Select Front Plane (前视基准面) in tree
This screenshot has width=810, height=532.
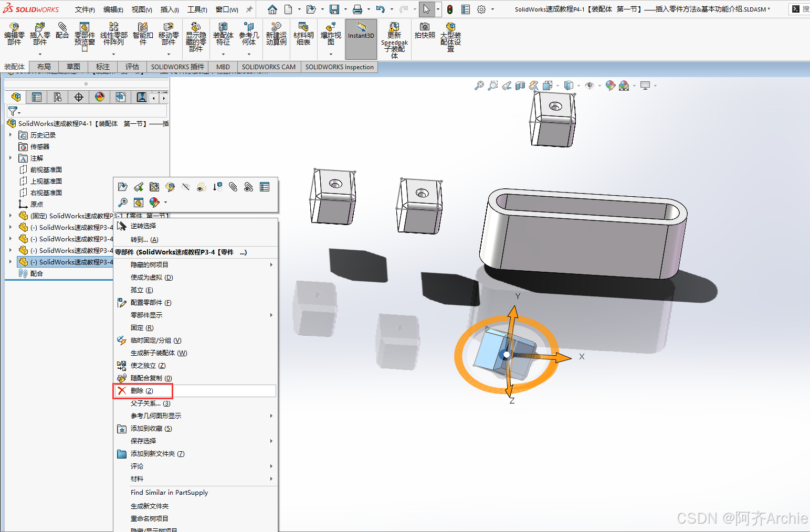pos(40,169)
